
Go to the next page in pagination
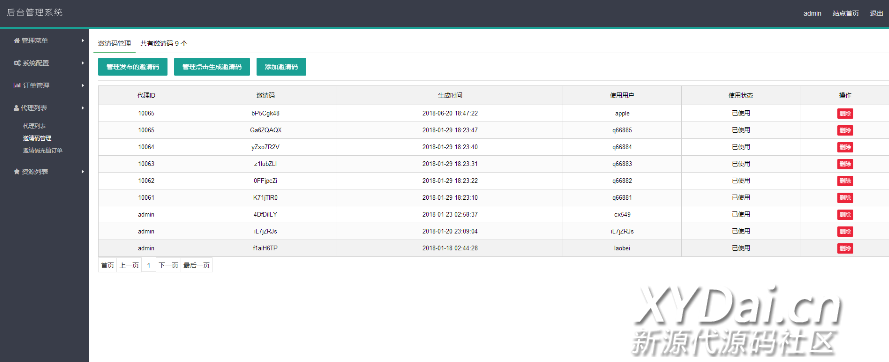click(x=168, y=265)
